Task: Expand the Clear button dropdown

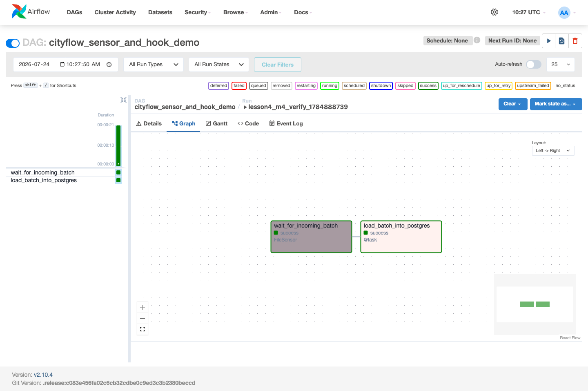Action: coord(513,104)
